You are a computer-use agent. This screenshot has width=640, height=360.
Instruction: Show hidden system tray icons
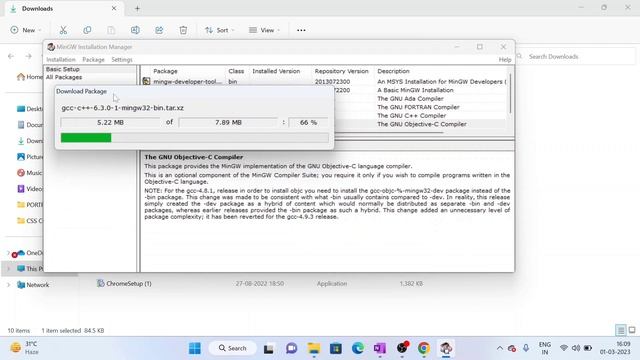[500, 348]
